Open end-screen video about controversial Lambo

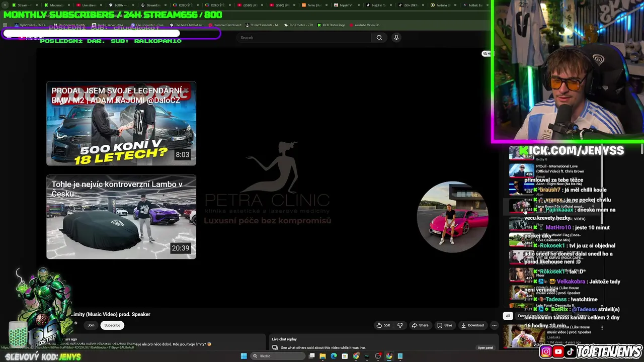[121, 217]
